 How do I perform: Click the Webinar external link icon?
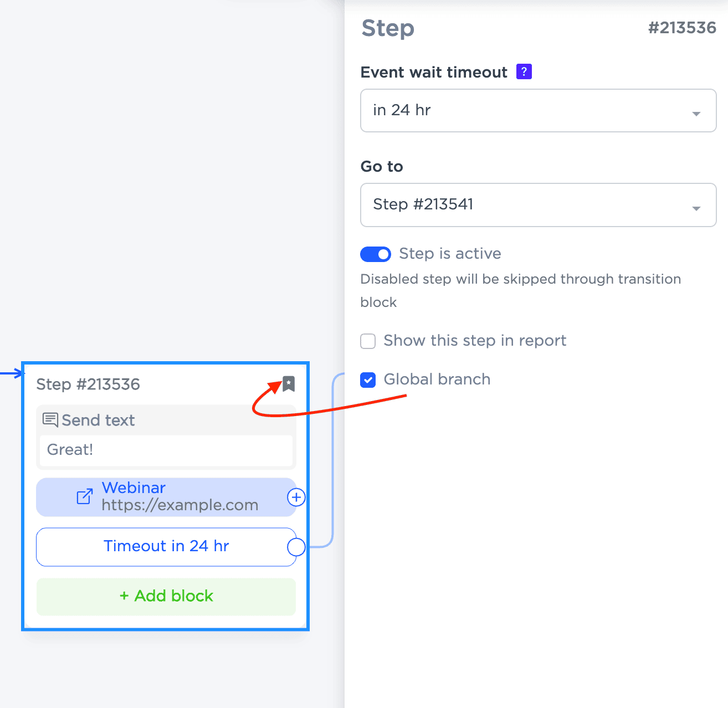(84, 496)
